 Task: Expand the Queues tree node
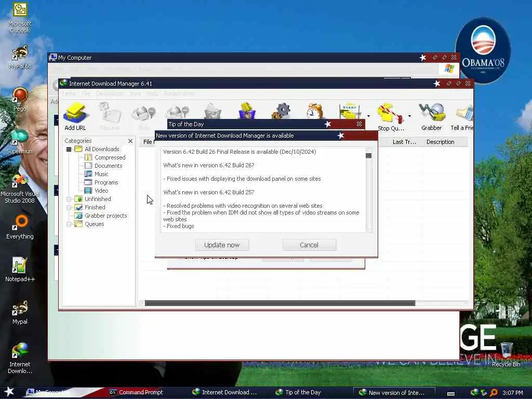[x=69, y=224]
